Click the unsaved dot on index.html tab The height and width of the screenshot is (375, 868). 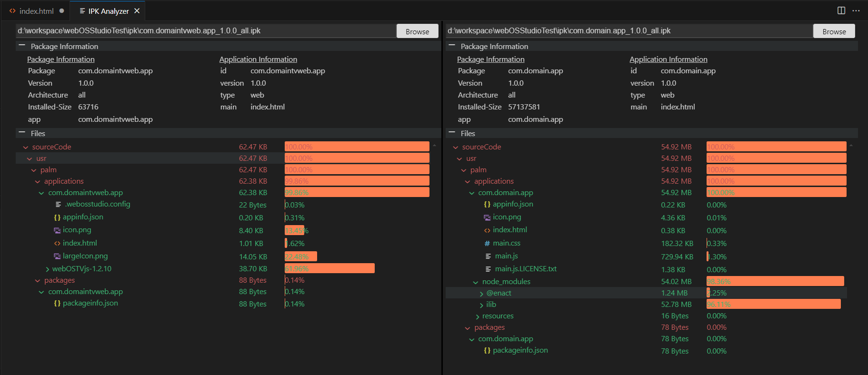pyautogui.click(x=62, y=10)
